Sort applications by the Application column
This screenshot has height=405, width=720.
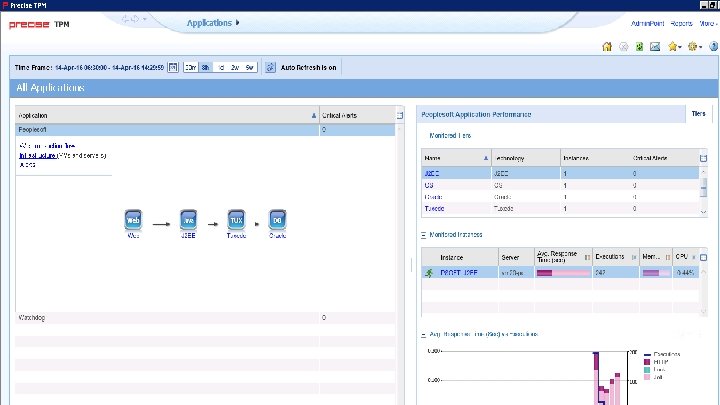click(167, 116)
